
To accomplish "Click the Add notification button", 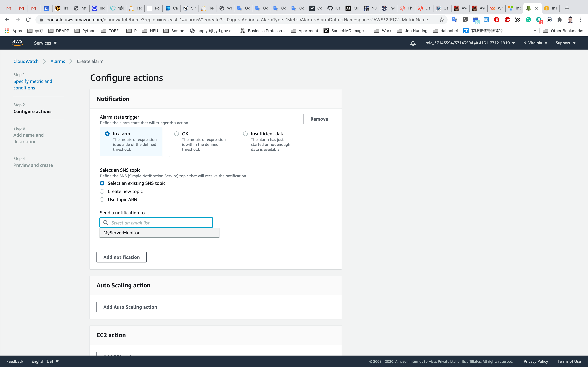I will click(x=121, y=257).
